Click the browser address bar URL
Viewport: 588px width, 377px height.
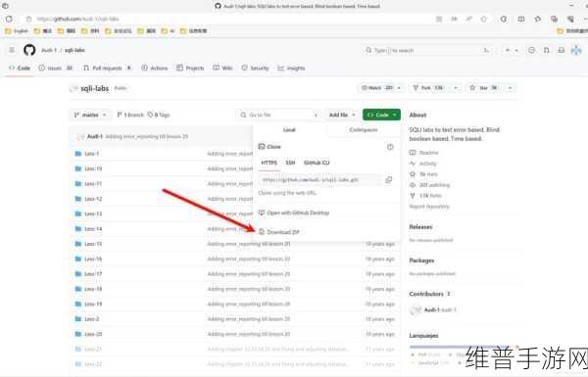point(77,19)
